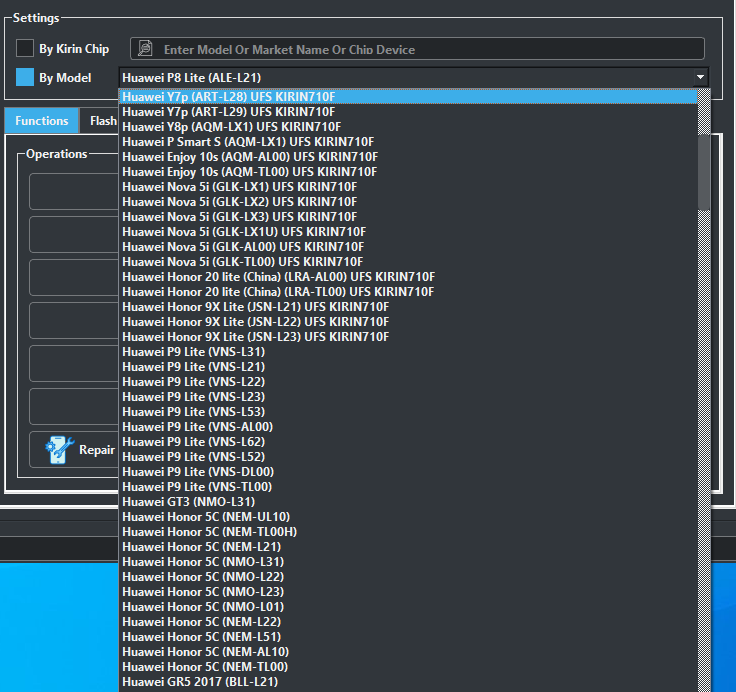Select Huawei P9 Lite (VNS-DL00)
This screenshot has height=692, width=736.
point(408,472)
